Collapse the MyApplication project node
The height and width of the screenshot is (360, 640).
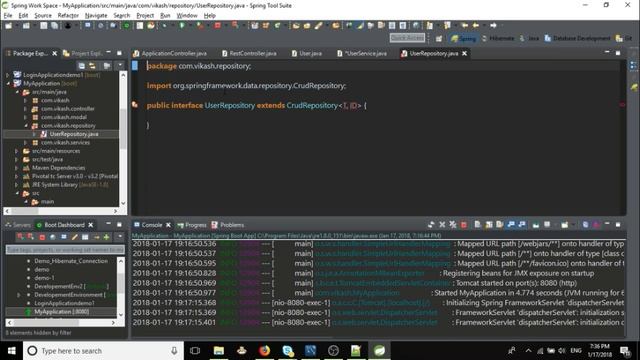pos(8,83)
